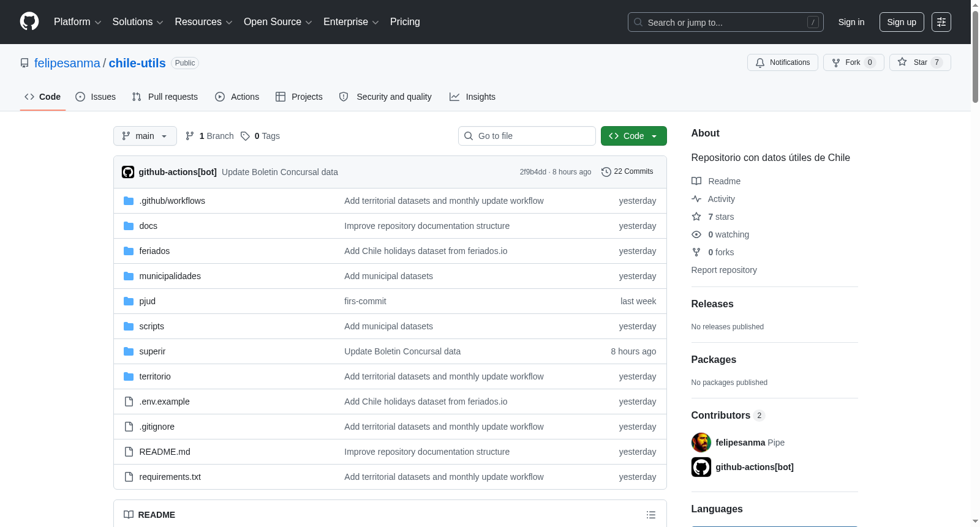Click the territorio folder icon

click(x=129, y=376)
